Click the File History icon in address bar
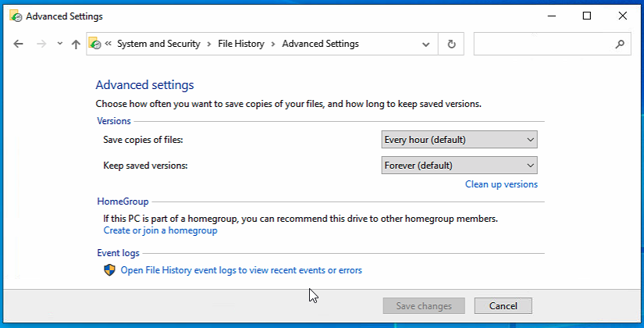This screenshot has height=328, width=644. pyautogui.click(x=95, y=44)
